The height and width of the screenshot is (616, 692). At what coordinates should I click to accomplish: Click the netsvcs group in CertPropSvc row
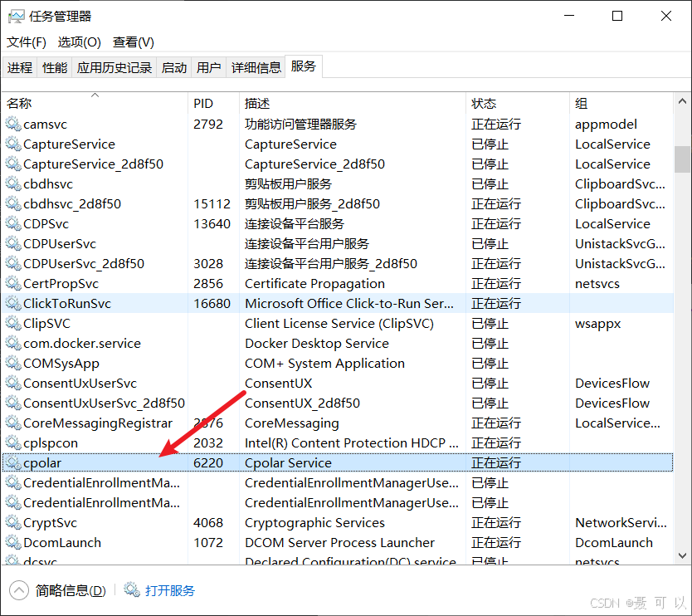(x=597, y=283)
